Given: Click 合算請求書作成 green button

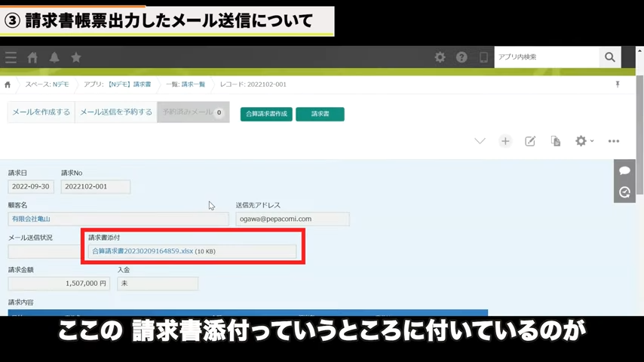Looking at the screenshot, I should pyautogui.click(x=266, y=114).
